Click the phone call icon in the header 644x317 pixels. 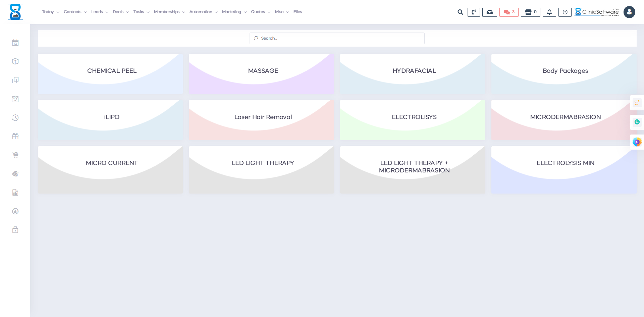473,12
